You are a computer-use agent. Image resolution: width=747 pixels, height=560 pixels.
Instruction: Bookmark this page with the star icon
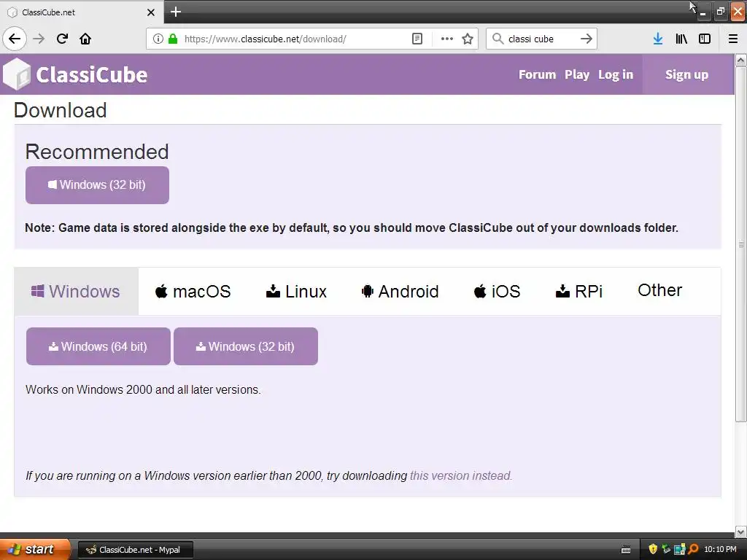point(468,39)
